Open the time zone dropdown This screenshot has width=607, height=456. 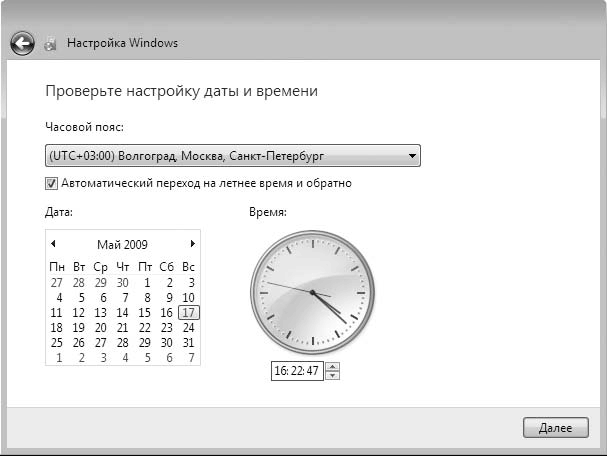(233, 156)
